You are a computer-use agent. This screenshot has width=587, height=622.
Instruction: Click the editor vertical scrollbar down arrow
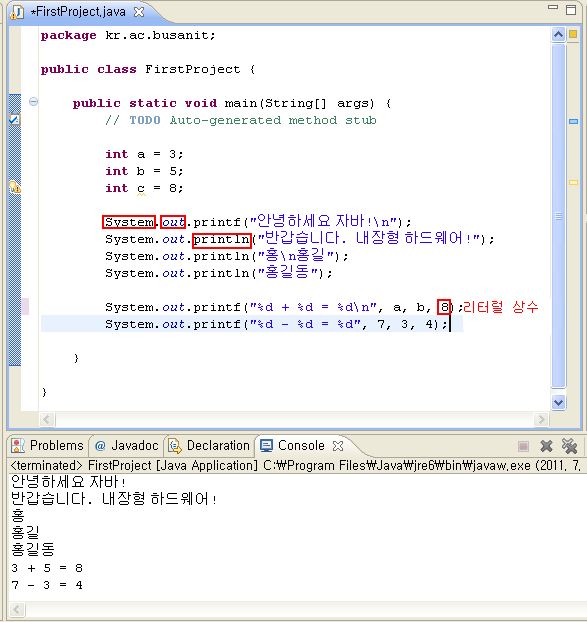[x=558, y=402]
